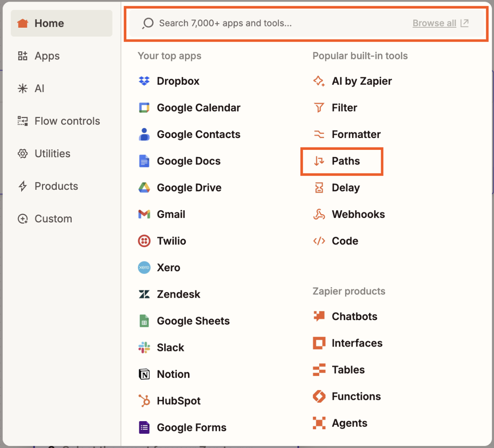Pick the Twilio label
The width and height of the screenshot is (494, 448).
(x=172, y=241)
